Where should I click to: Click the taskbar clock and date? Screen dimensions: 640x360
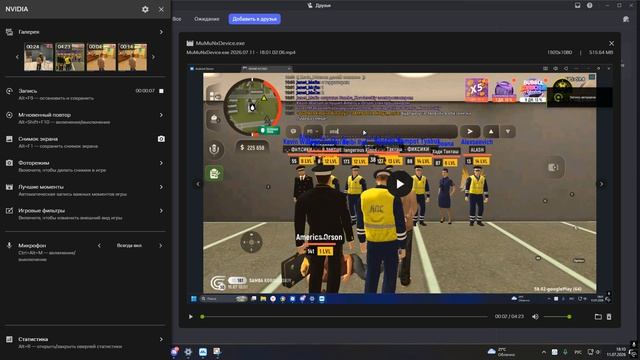[616, 351]
